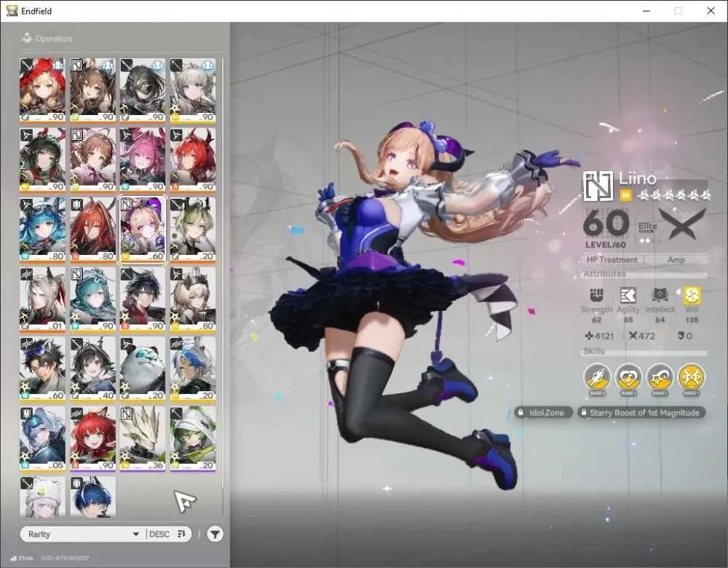Screen dimensions: 728x568
Task: Select the level 05 operator card
Action: 42,438
